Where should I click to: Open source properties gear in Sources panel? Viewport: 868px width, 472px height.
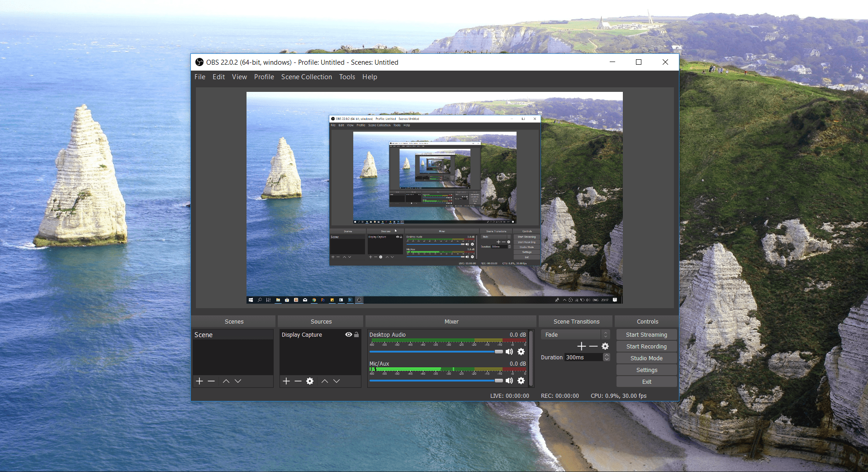(310, 381)
